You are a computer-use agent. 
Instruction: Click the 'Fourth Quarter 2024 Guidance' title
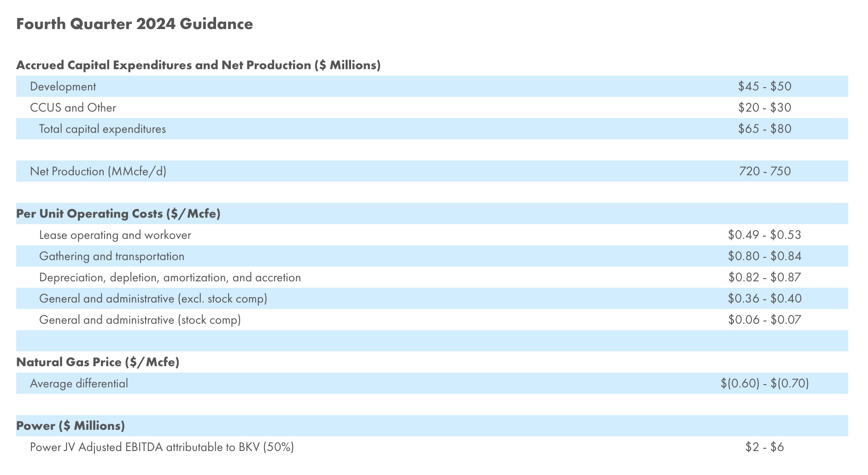(x=135, y=24)
